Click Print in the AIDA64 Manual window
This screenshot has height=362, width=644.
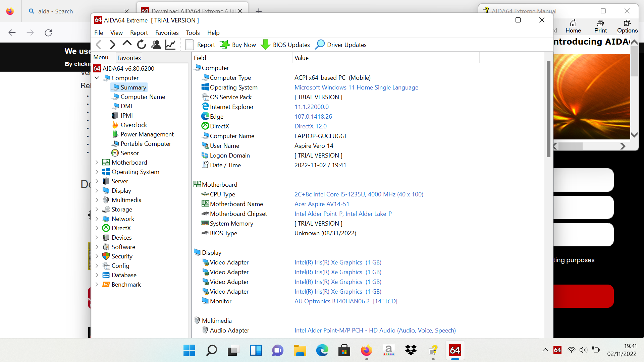pos(600,26)
